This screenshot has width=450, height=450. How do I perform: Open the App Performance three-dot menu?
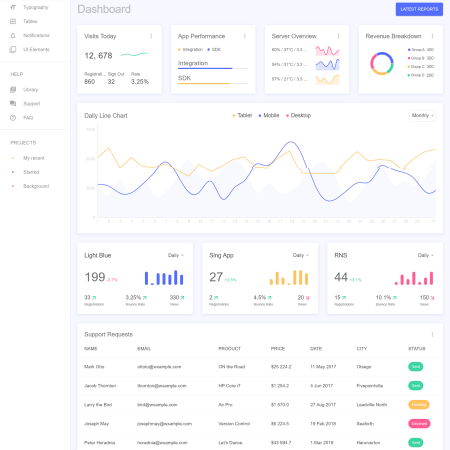(x=245, y=36)
